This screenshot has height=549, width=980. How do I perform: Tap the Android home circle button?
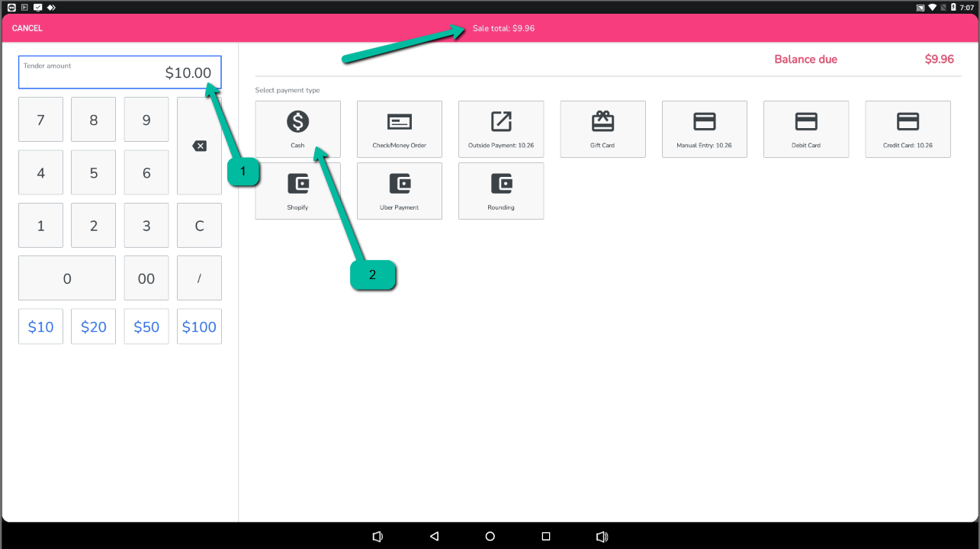490,536
